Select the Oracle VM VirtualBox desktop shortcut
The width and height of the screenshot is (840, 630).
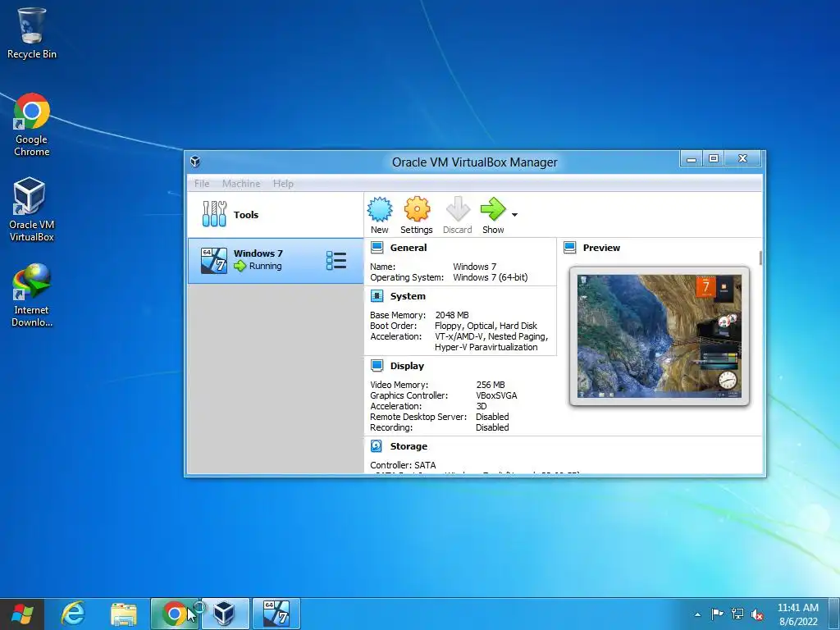point(32,209)
